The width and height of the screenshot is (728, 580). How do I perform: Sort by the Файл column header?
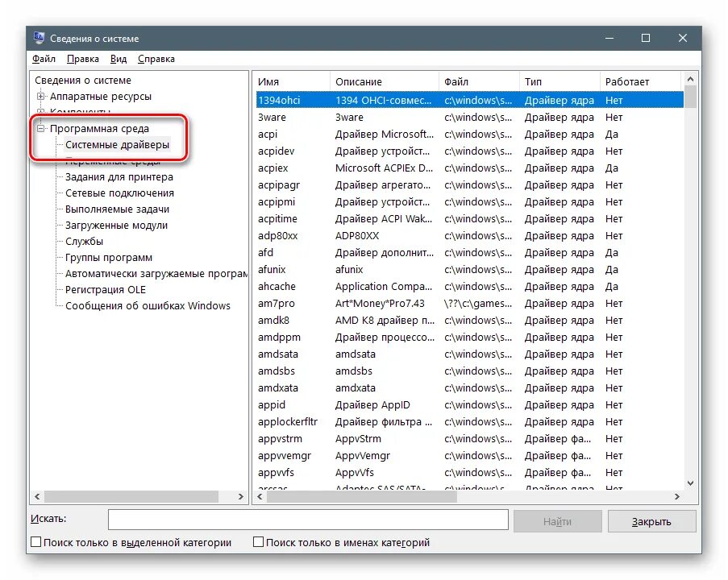click(x=479, y=81)
